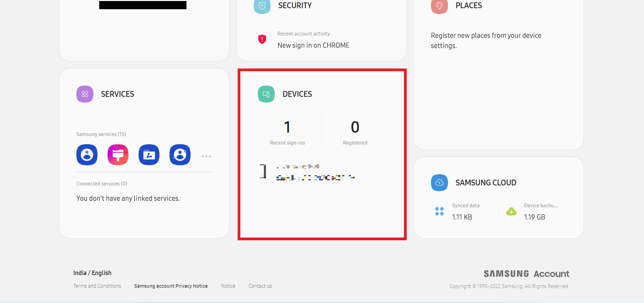Image resolution: width=644 pixels, height=303 pixels.
Task: Click the Samsung Cloud icon
Action: tap(439, 183)
